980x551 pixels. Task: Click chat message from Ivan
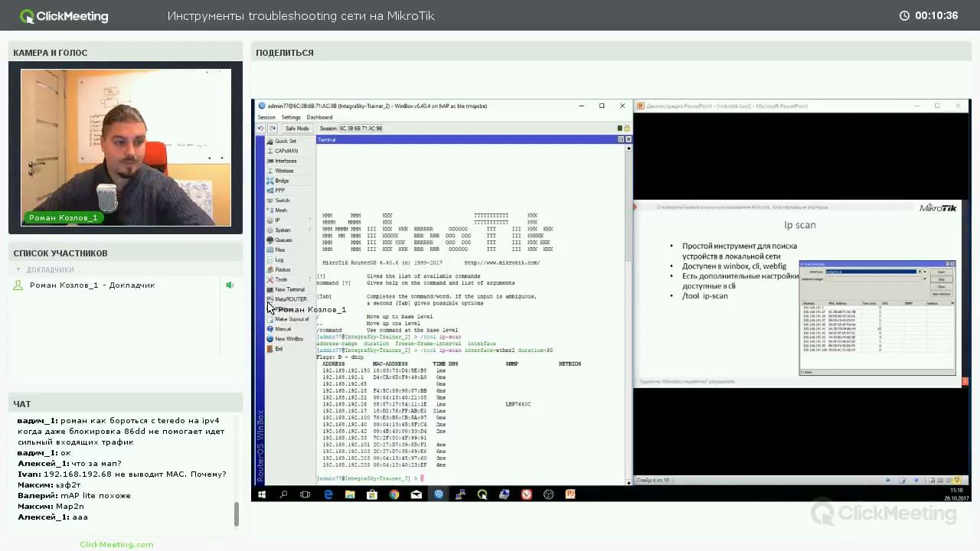pos(122,474)
